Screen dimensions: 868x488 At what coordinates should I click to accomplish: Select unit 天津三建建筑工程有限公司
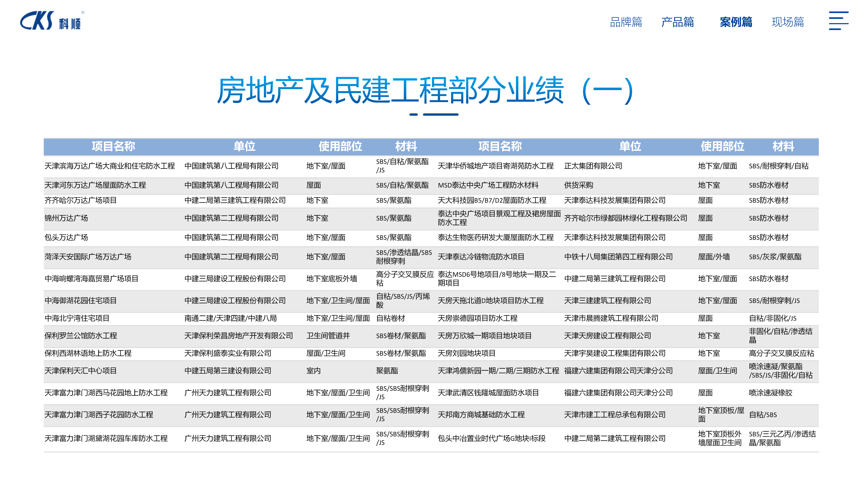coord(607,301)
